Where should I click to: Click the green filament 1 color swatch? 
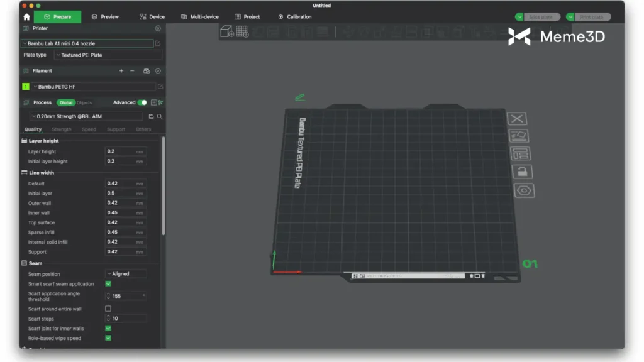click(26, 87)
